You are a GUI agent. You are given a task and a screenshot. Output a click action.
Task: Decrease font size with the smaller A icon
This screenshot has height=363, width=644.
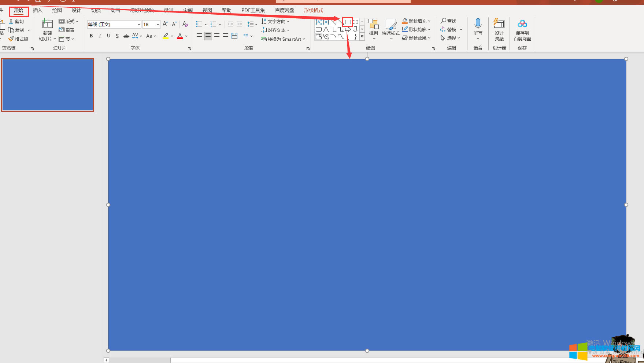[174, 24]
